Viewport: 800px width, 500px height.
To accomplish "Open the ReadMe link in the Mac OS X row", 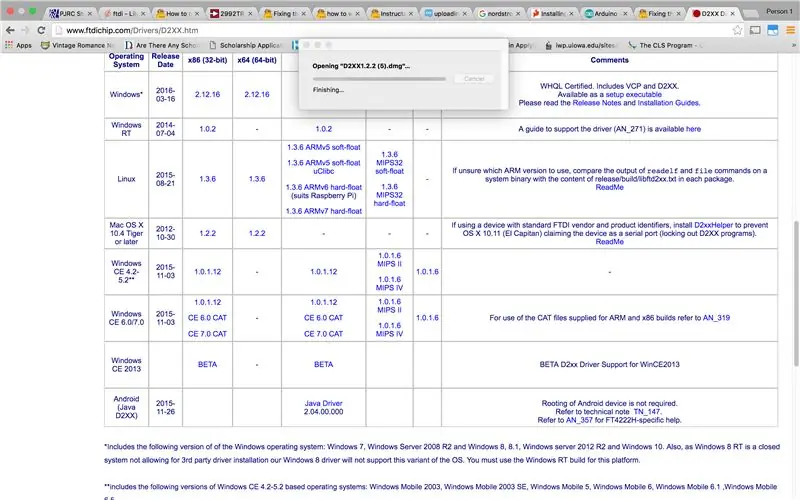I will click(x=609, y=241).
